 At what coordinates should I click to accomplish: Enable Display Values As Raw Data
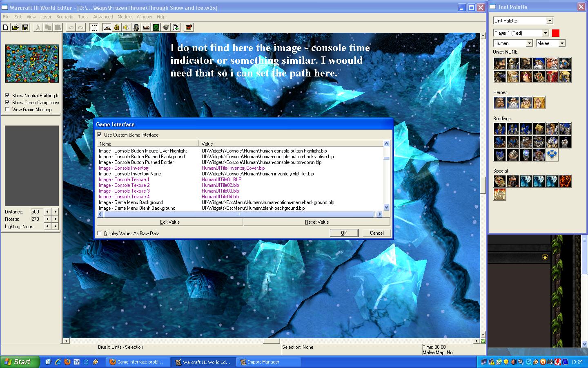[99, 233]
